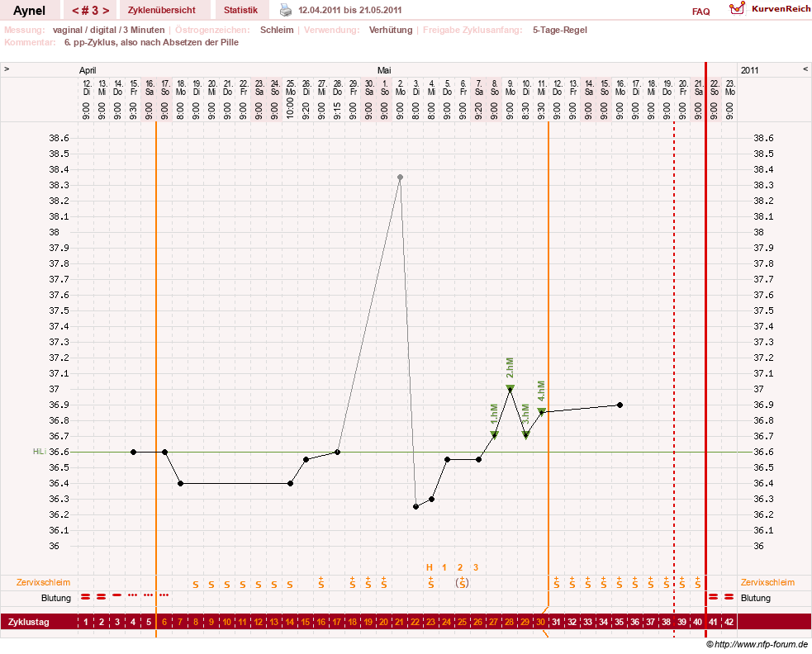Viewport: 812px width, 654px height.
Task: Click the bleeding symbol on cycle day 41
Action: [714, 596]
